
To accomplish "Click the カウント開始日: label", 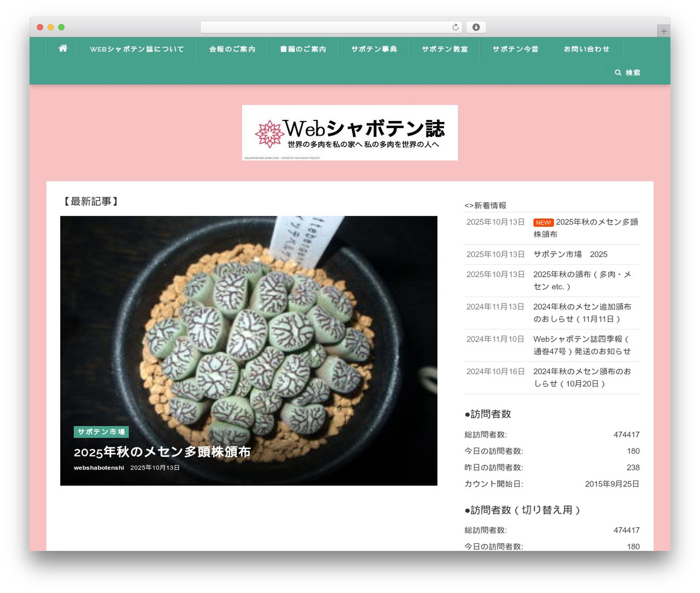I will click(494, 484).
